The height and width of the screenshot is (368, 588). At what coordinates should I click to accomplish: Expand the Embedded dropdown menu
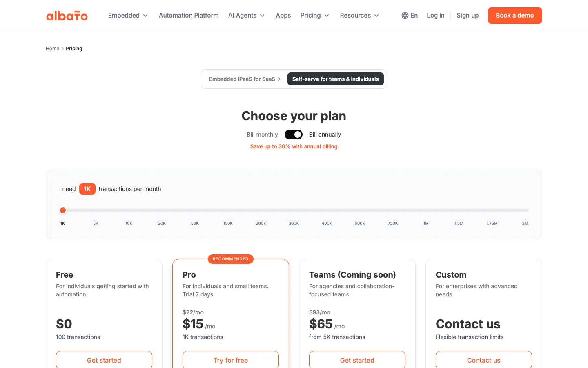(128, 16)
